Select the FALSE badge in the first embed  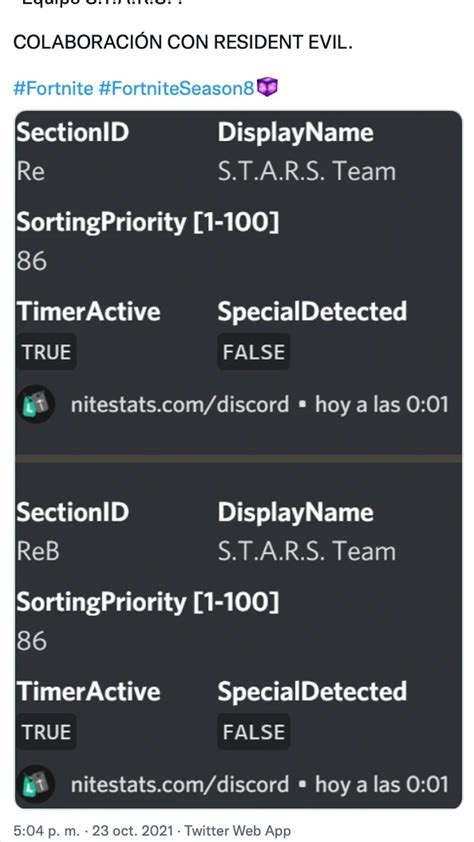pos(254,352)
